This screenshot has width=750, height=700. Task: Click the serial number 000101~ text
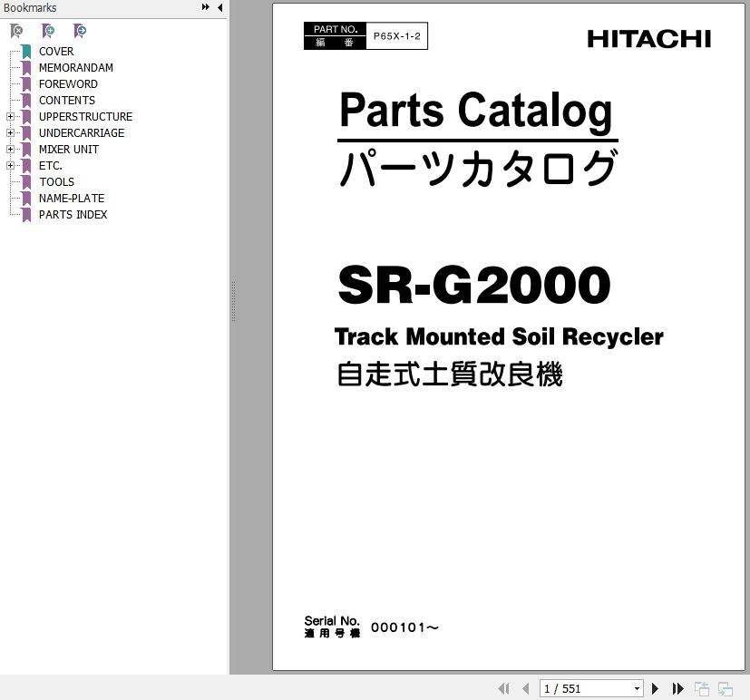(x=404, y=627)
